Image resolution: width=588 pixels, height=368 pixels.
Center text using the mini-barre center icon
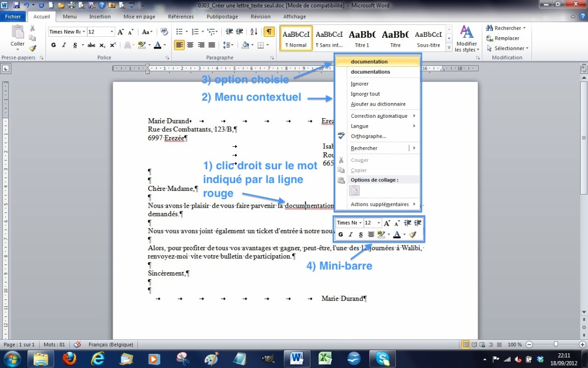pyautogui.click(x=371, y=235)
